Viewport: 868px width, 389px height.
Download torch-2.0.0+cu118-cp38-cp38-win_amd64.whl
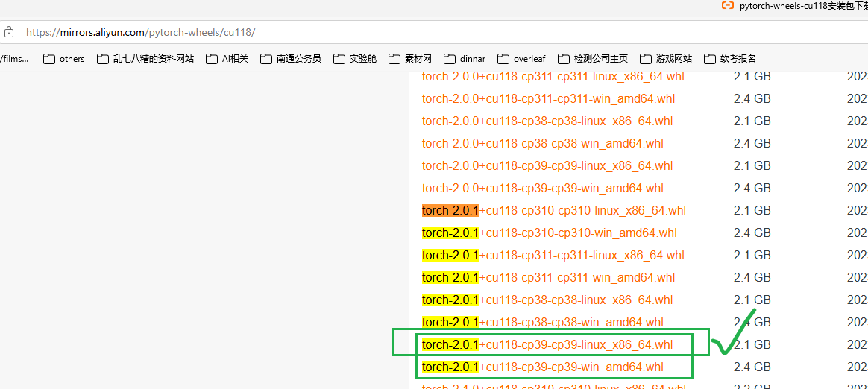[x=543, y=143]
